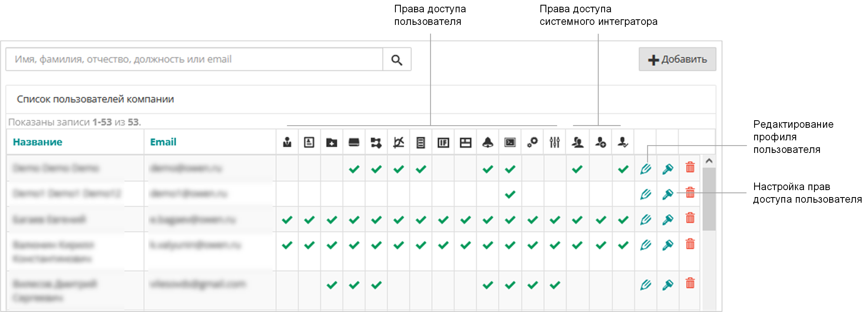Screen dimensions: 868x312
Task: Click the scrollbar up arrow
Action: [x=709, y=161]
